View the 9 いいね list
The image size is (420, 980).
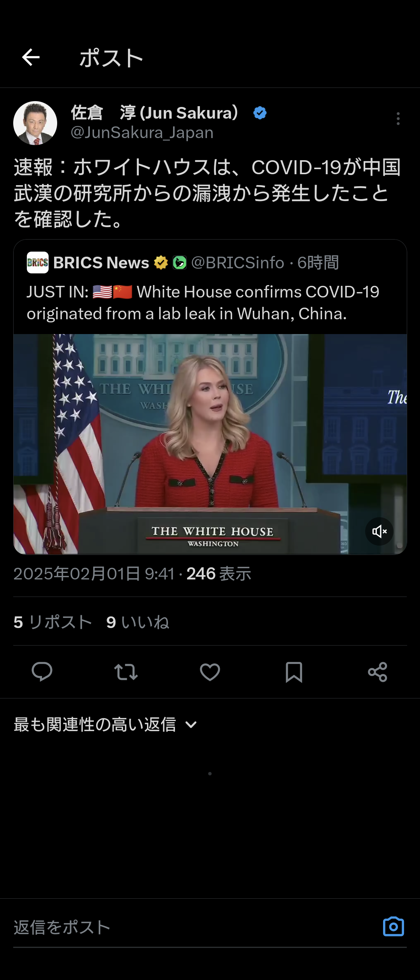click(x=138, y=622)
